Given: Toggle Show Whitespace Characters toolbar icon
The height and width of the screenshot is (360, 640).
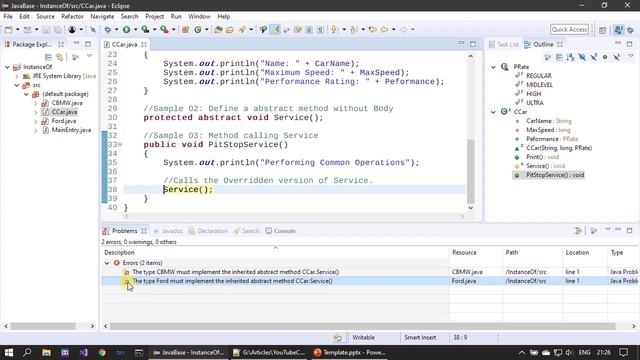Looking at the screenshot, I should pyautogui.click(x=321, y=30).
